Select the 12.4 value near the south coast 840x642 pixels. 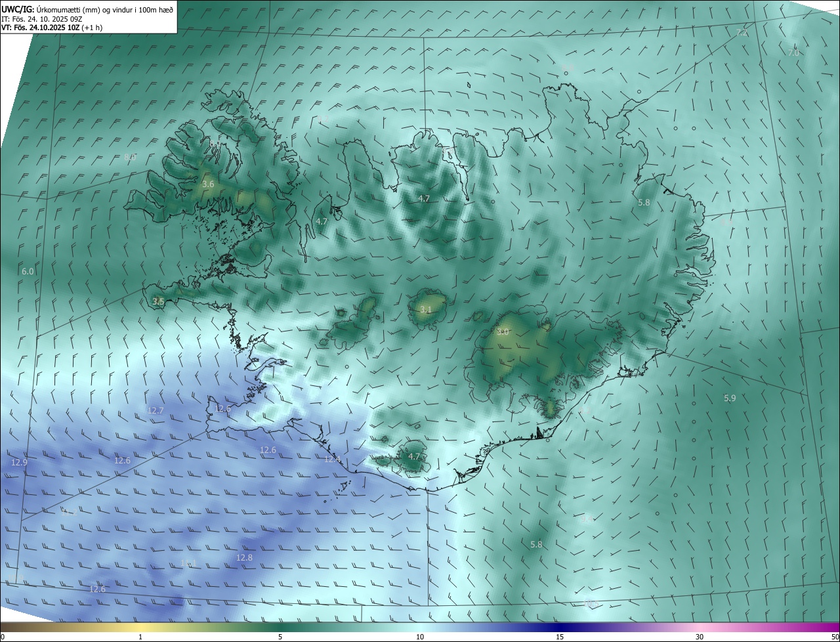coord(333,459)
